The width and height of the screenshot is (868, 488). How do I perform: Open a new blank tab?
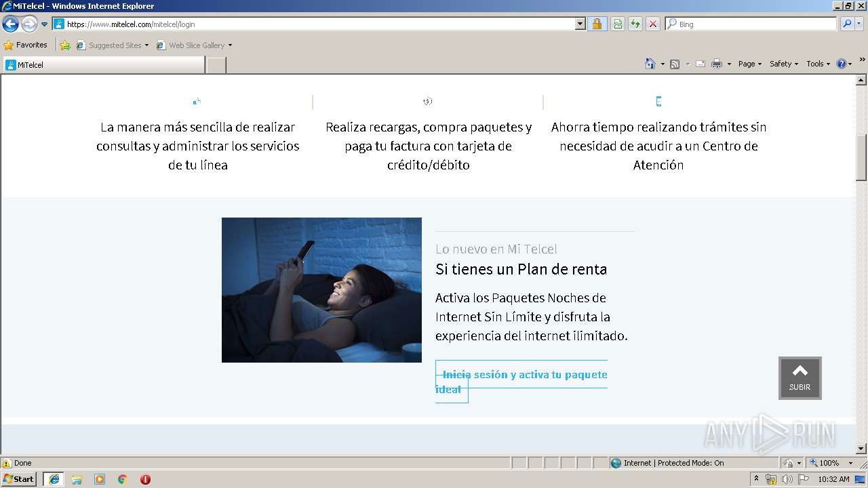pos(216,65)
